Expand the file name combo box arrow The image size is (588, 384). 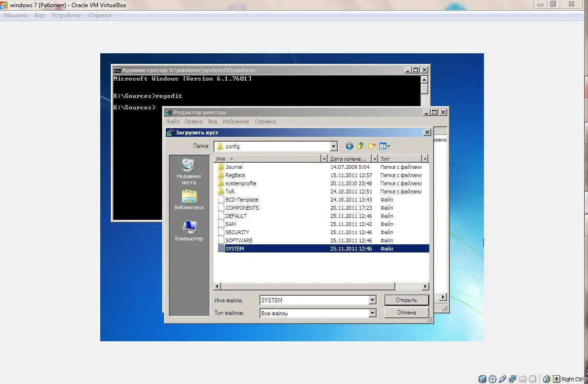tap(373, 300)
